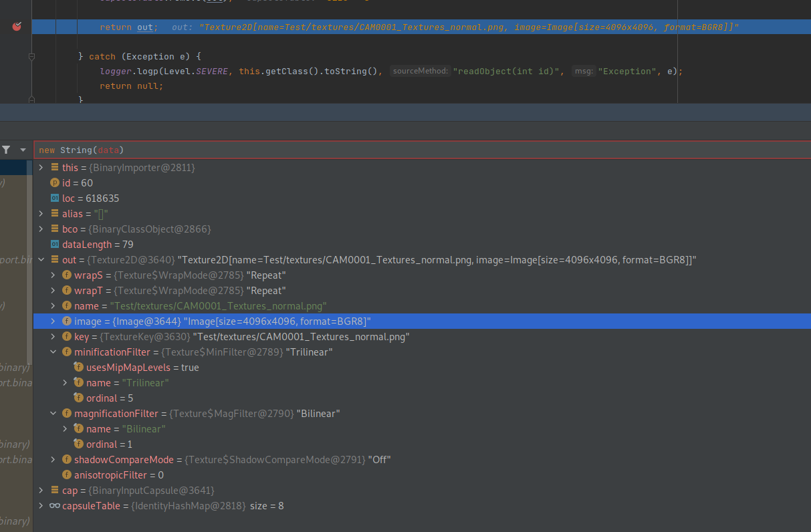The height and width of the screenshot is (532, 811).
Task: Expand the name = "Trilinear" node
Action: click(x=66, y=383)
